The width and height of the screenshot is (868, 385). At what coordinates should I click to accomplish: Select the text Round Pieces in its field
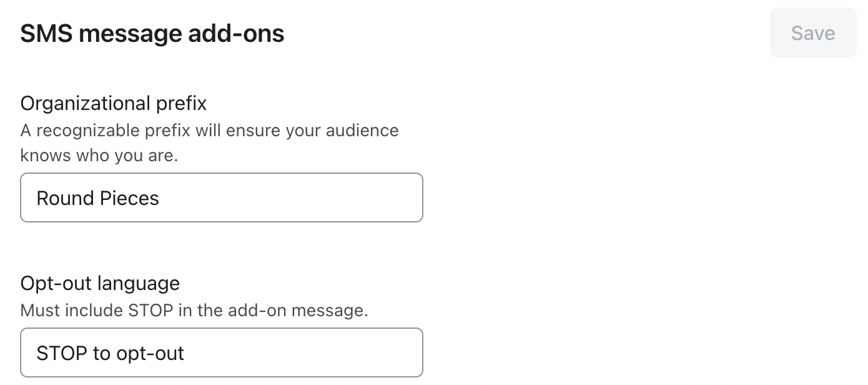click(97, 197)
